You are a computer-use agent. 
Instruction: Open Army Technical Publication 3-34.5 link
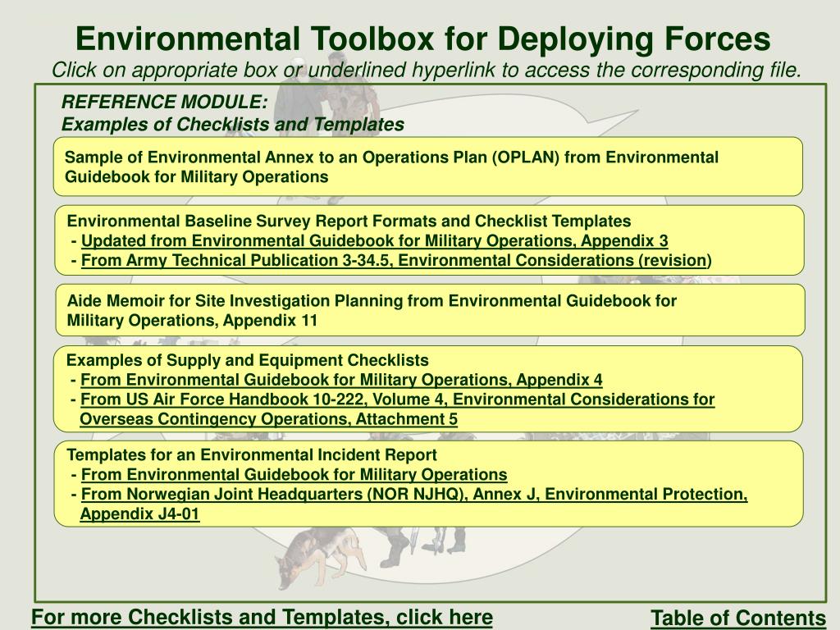point(396,260)
